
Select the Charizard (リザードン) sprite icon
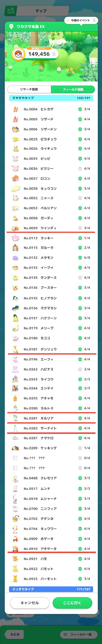click(x=15, y=129)
